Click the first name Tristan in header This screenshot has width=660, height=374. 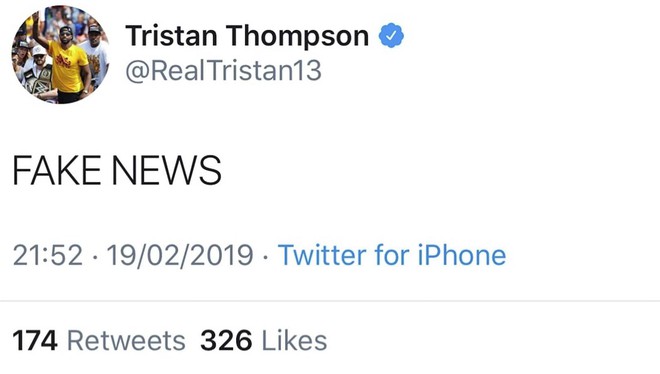click(171, 36)
